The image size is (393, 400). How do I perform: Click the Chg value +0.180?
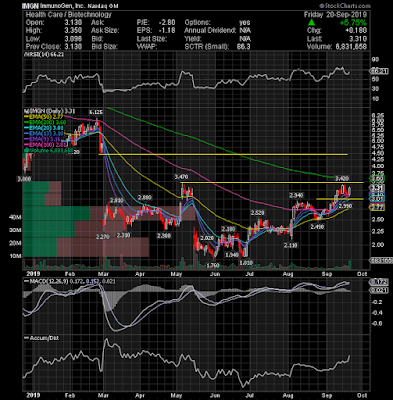pyautogui.click(x=356, y=31)
